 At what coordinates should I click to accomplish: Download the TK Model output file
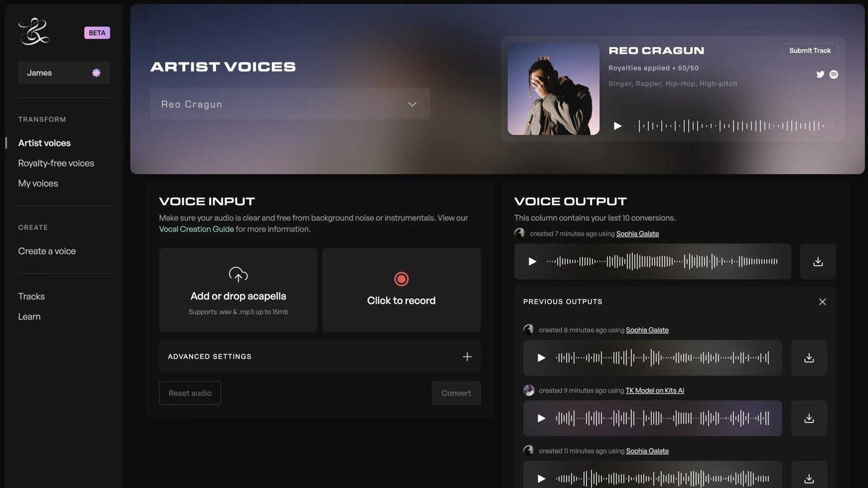tap(809, 418)
